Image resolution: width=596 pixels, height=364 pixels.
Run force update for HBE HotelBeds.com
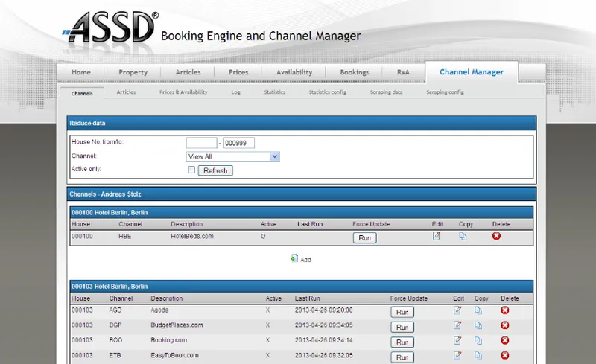click(364, 238)
